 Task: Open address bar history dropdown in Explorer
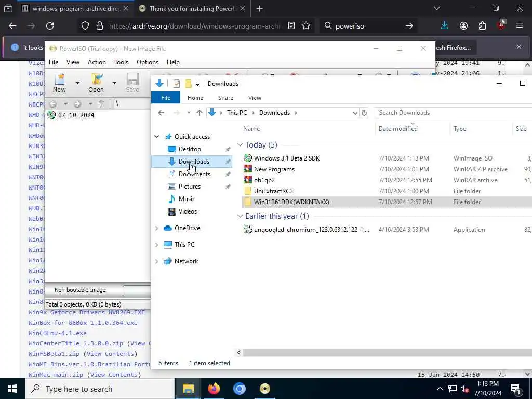point(355,113)
